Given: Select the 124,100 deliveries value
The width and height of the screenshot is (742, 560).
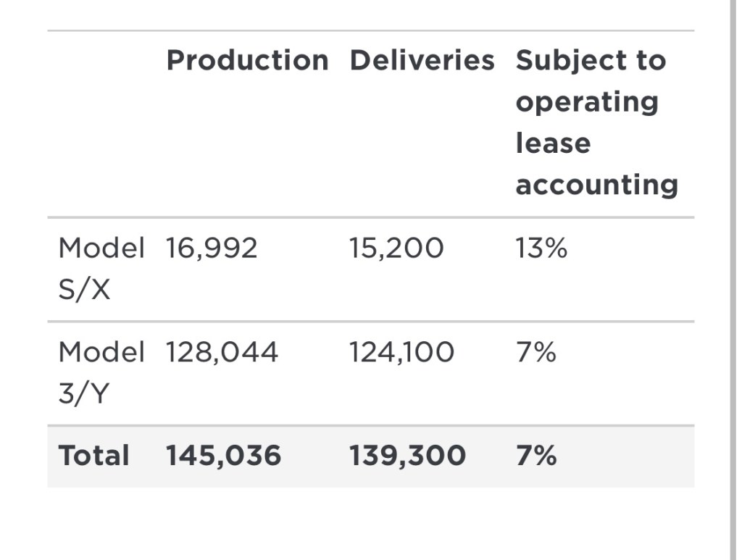Looking at the screenshot, I should 401,353.
